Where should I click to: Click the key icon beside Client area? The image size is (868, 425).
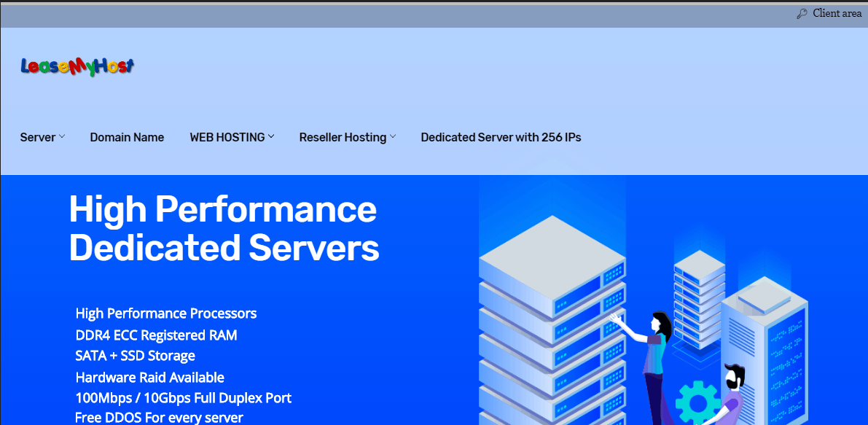pyautogui.click(x=801, y=14)
